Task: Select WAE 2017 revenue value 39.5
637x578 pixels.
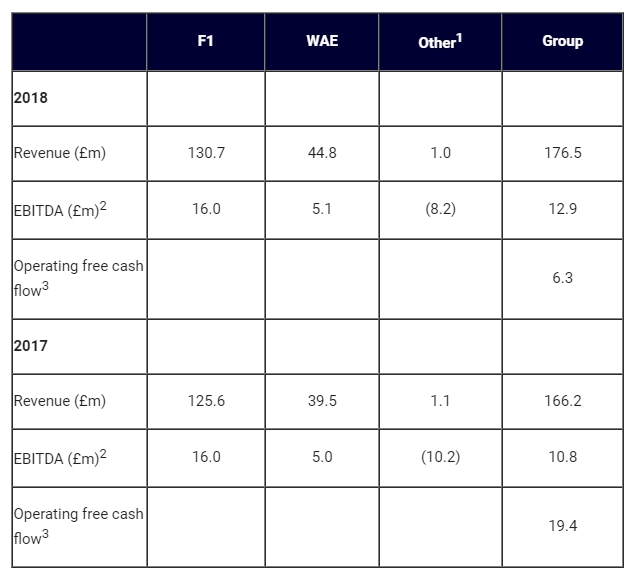Action: 321,401
